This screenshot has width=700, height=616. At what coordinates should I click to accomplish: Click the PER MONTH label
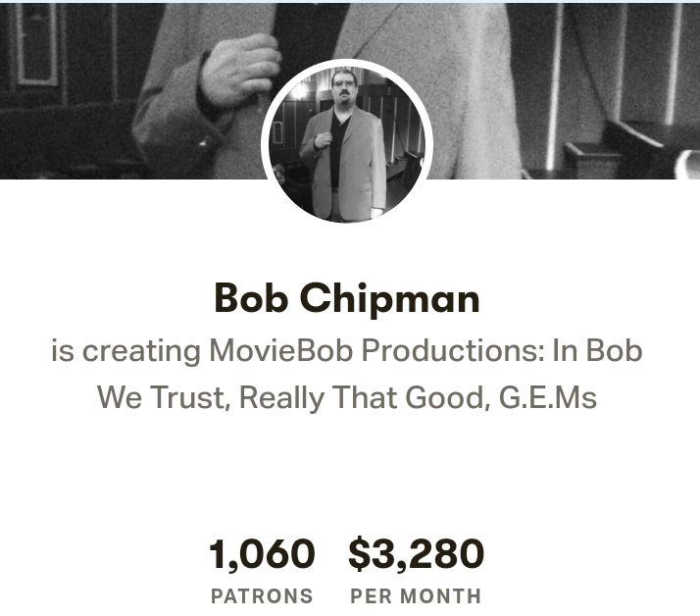pos(416,595)
